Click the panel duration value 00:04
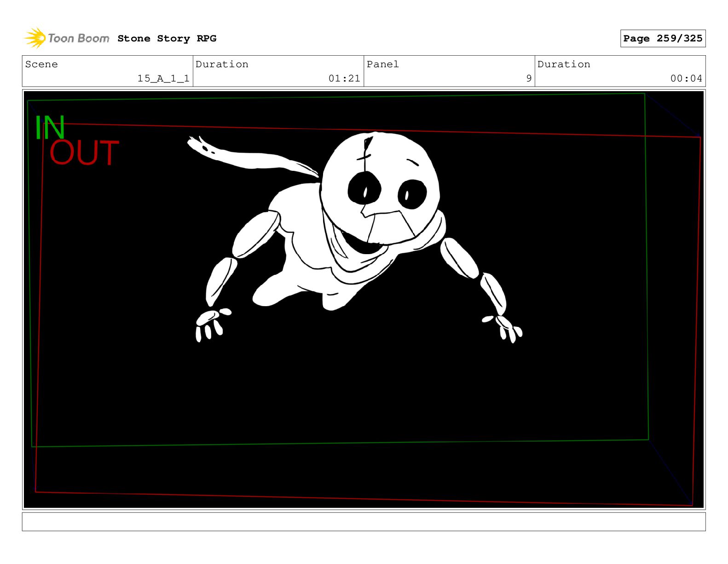The image size is (728, 564). coord(686,79)
